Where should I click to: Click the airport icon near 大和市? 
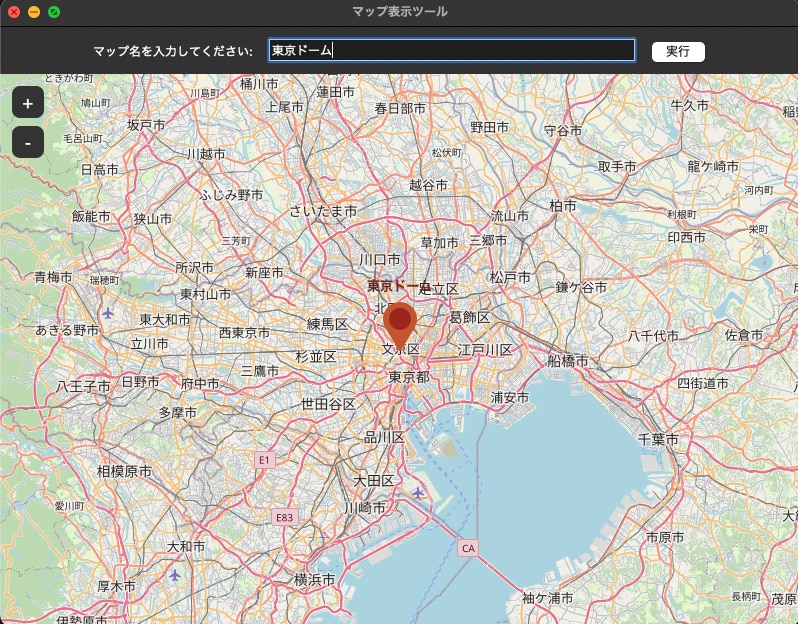(175, 575)
